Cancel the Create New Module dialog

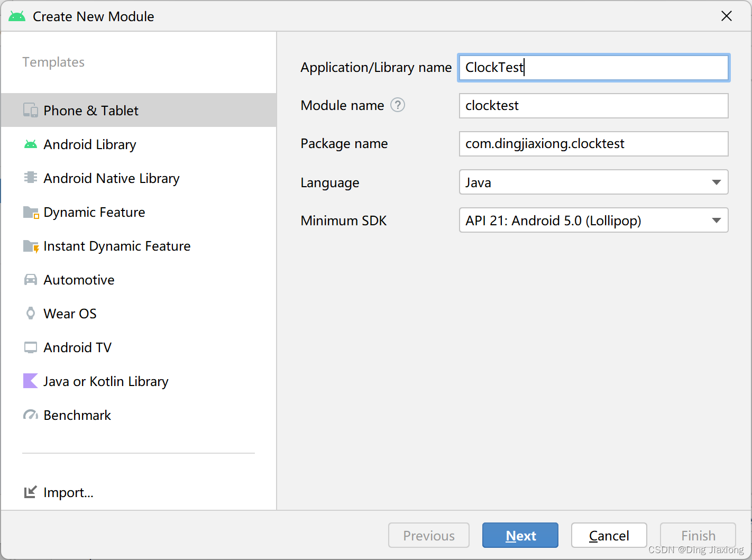point(609,535)
